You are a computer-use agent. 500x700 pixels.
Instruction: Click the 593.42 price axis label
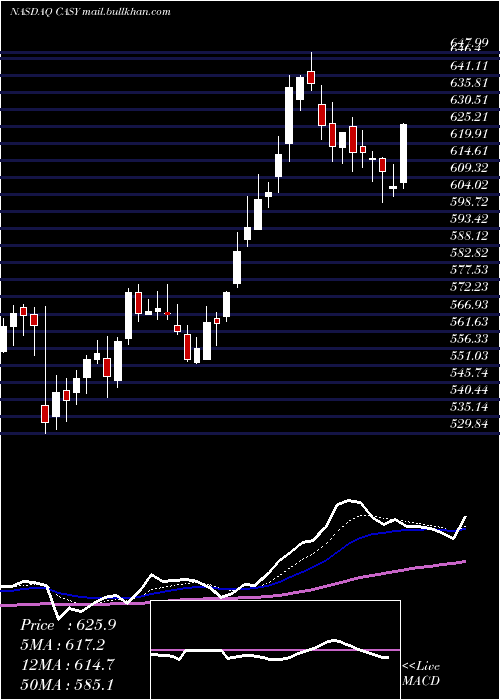point(471,219)
